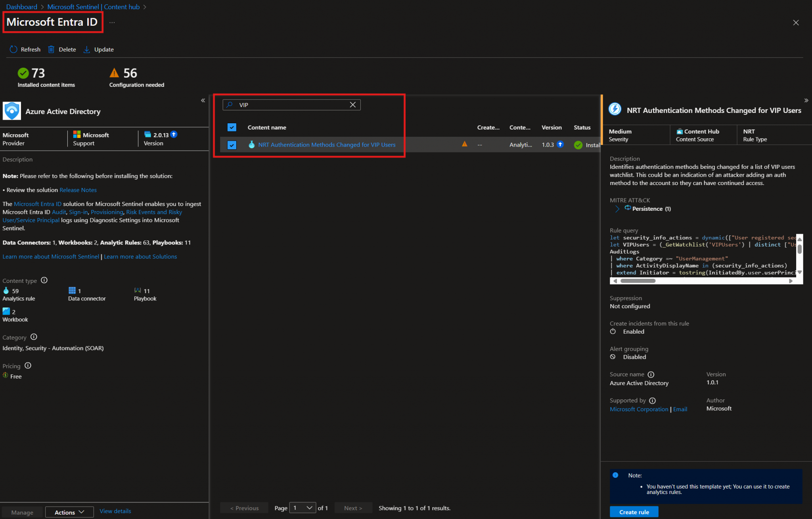This screenshot has width=812, height=519.
Task: Click the Delete toolbar icon
Action: 52,49
